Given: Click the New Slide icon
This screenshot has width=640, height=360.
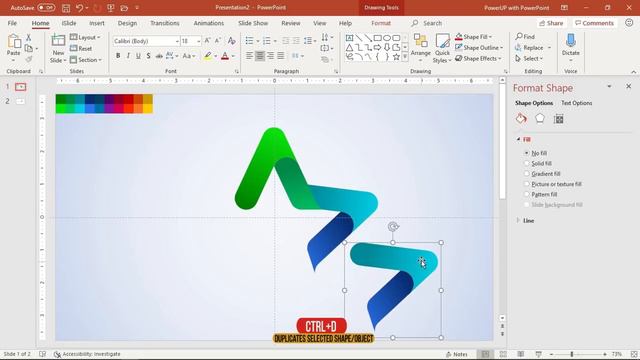Looking at the screenshot, I should [58, 41].
